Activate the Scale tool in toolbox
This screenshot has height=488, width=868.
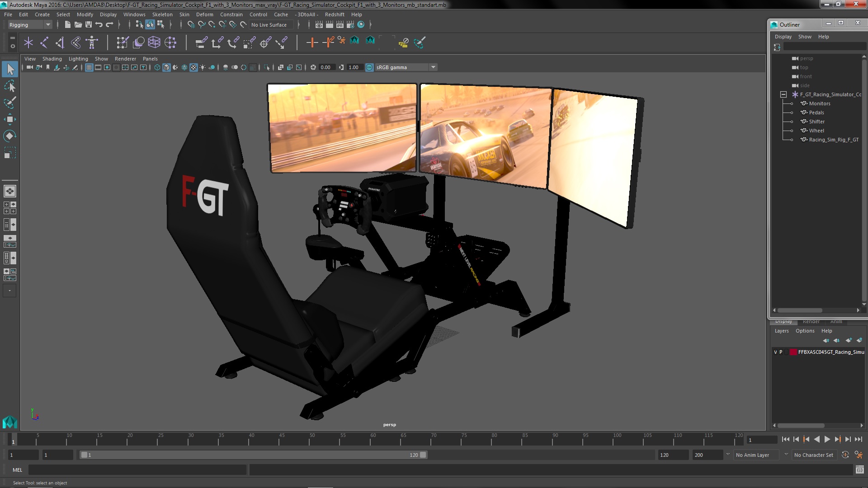point(10,153)
